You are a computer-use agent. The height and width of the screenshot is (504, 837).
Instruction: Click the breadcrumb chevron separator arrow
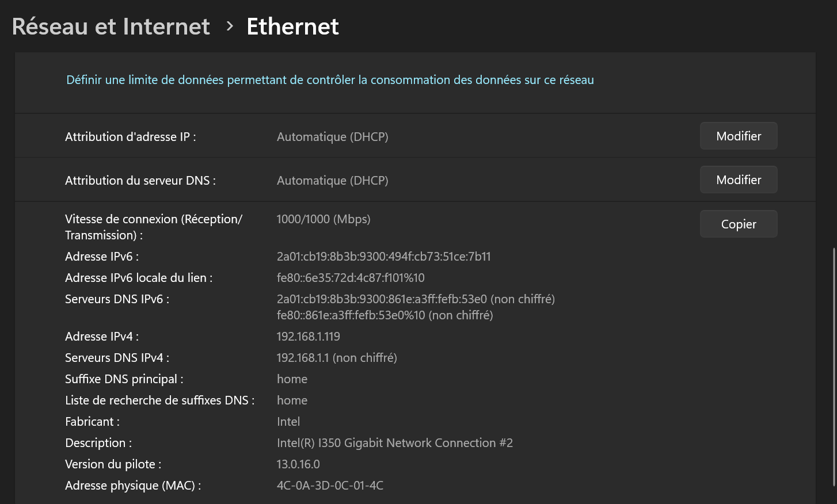[x=230, y=26]
